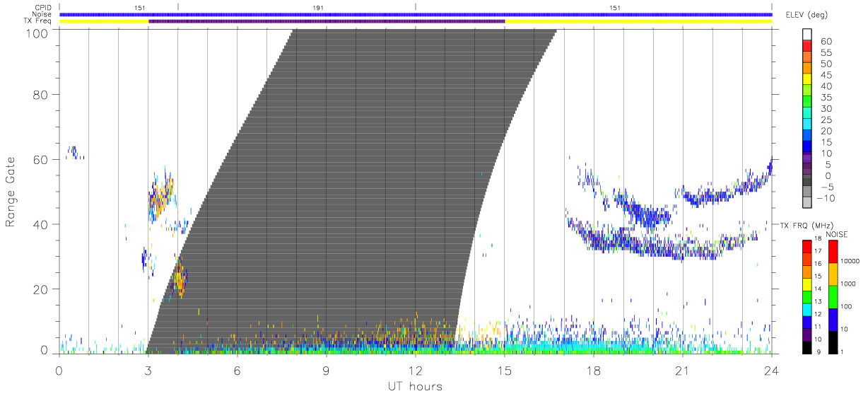Viewport: 868px width, 401px height.
Task: Click the TX Freq row label
Action: point(39,21)
